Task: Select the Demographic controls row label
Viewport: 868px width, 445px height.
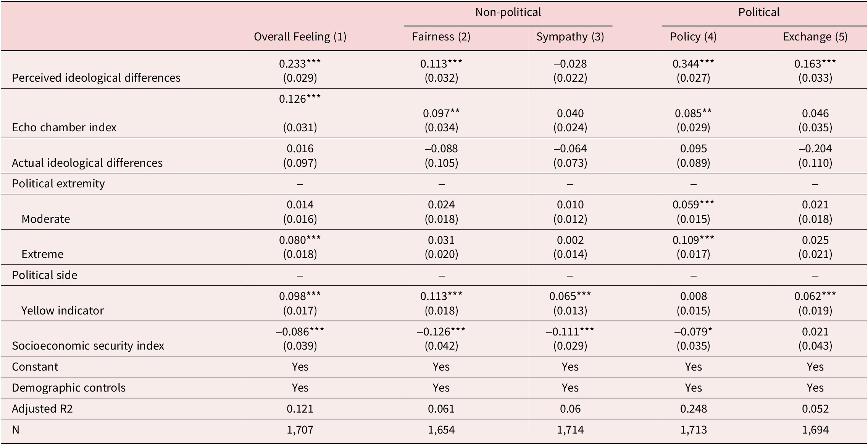Action: 69,388
